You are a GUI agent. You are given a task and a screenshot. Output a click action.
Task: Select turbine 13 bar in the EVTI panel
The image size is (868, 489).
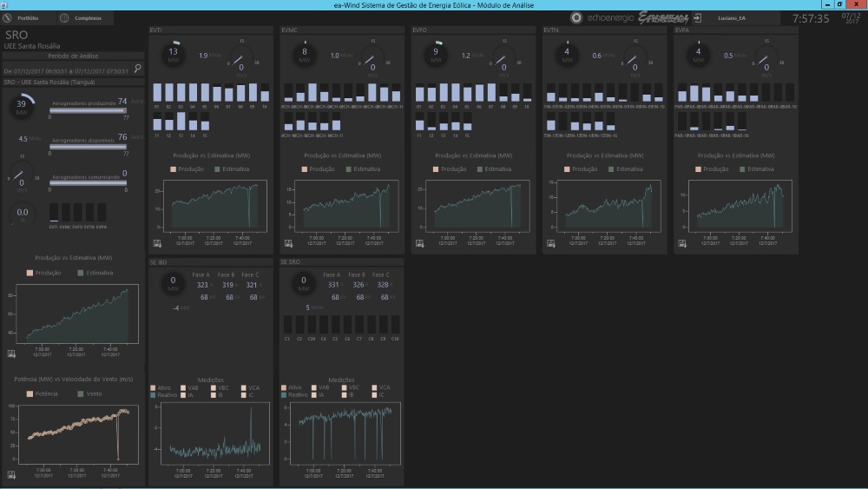pos(181,121)
